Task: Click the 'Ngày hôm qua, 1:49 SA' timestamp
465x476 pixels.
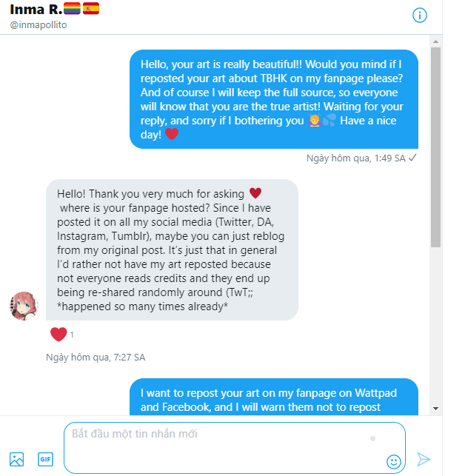Action: point(355,158)
